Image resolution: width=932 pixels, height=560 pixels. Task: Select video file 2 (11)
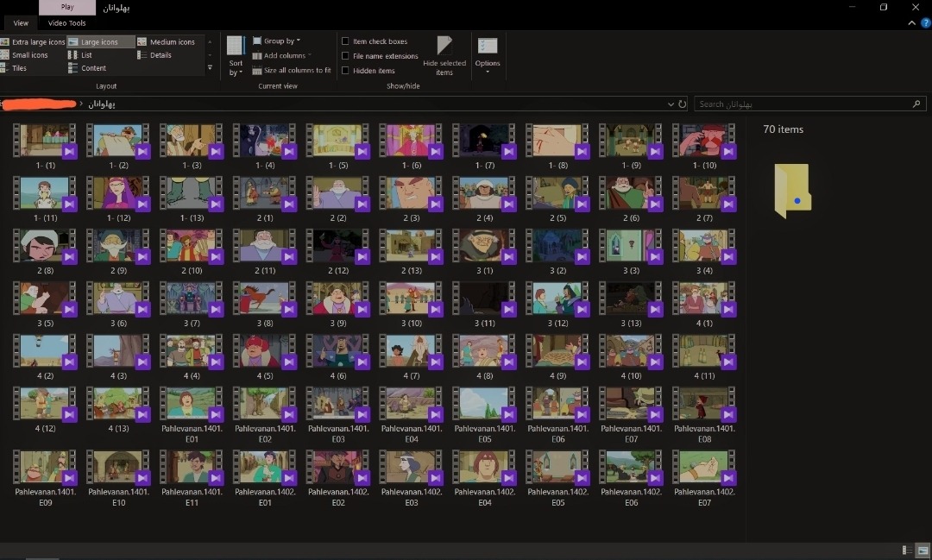tap(265, 251)
